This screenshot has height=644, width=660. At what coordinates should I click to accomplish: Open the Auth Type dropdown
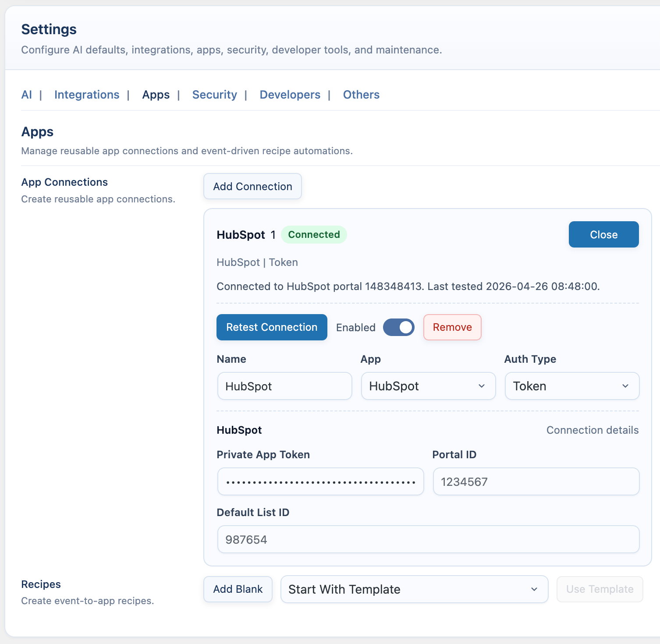pos(572,386)
